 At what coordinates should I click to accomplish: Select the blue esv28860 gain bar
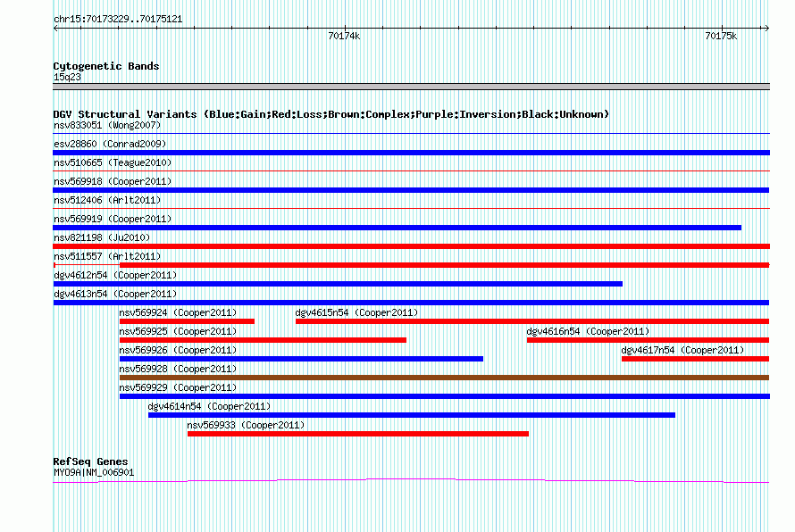[411, 153]
